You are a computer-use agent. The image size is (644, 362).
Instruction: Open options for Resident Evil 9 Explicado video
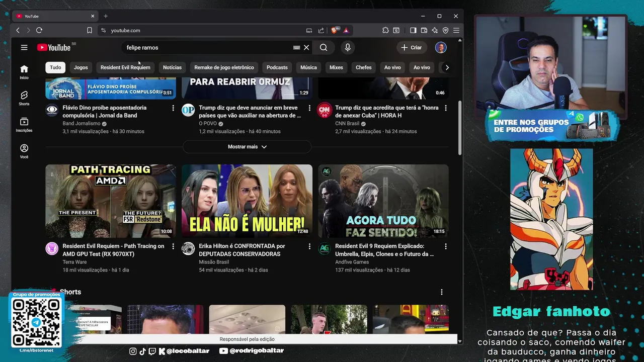click(x=445, y=246)
